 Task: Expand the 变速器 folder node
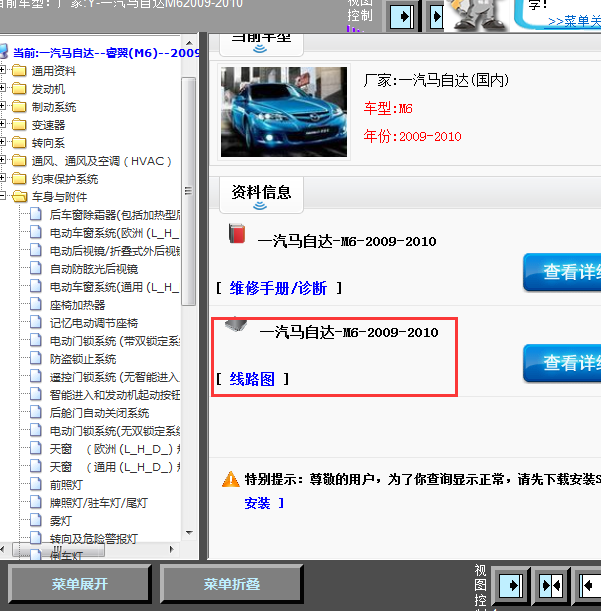click(x=2, y=124)
